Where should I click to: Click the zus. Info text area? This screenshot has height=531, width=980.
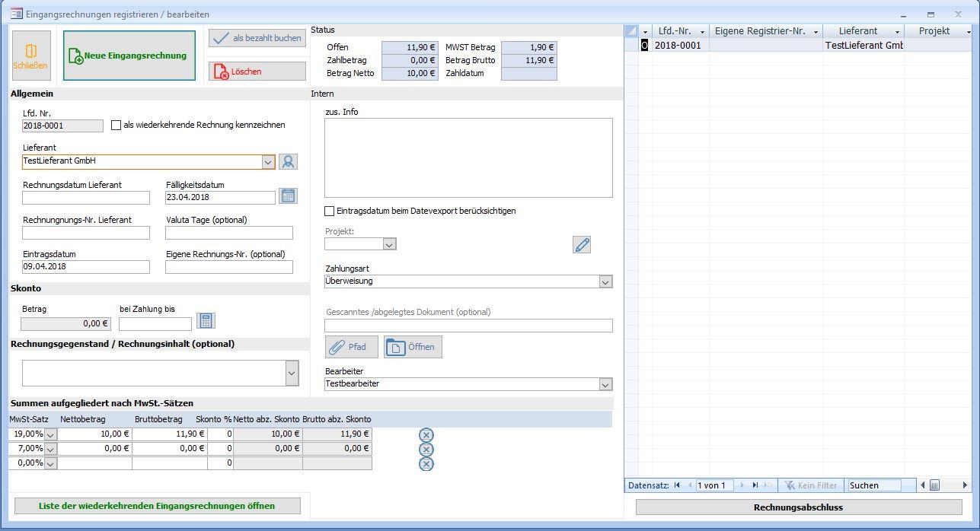(x=468, y=158)
